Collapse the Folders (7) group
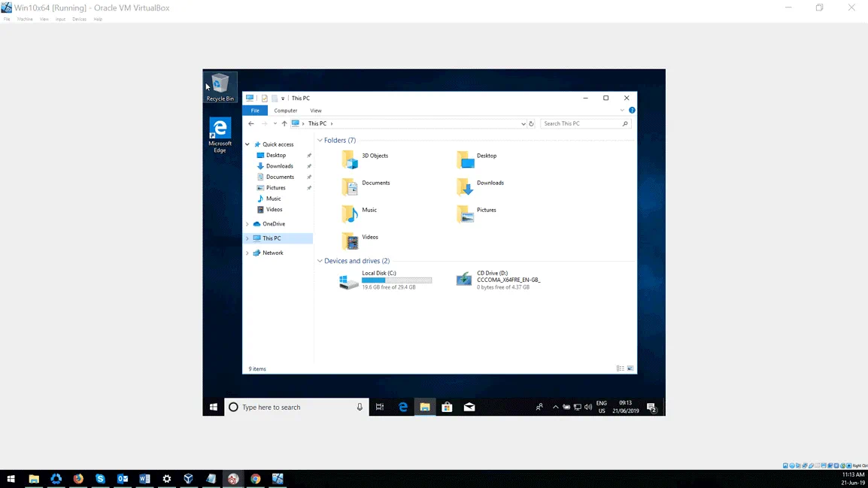This screenshot has width=868, height=488. point(320,141)
